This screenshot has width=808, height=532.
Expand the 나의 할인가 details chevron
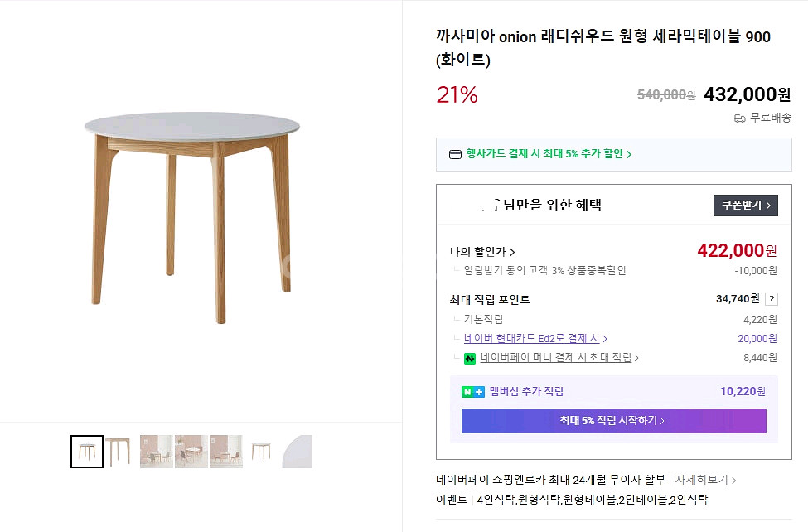coord(511,252)
